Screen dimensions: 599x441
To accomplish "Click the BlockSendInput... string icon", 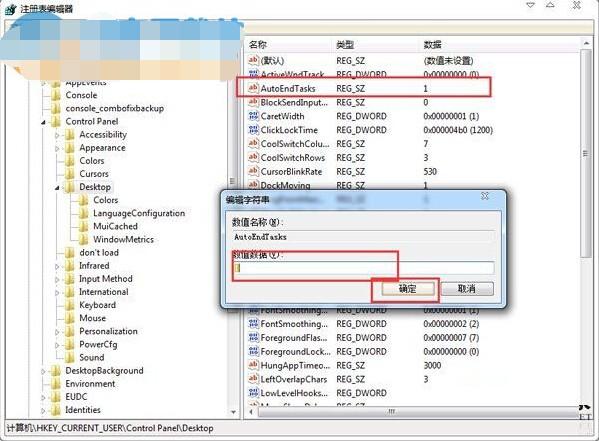I will 253,102.
